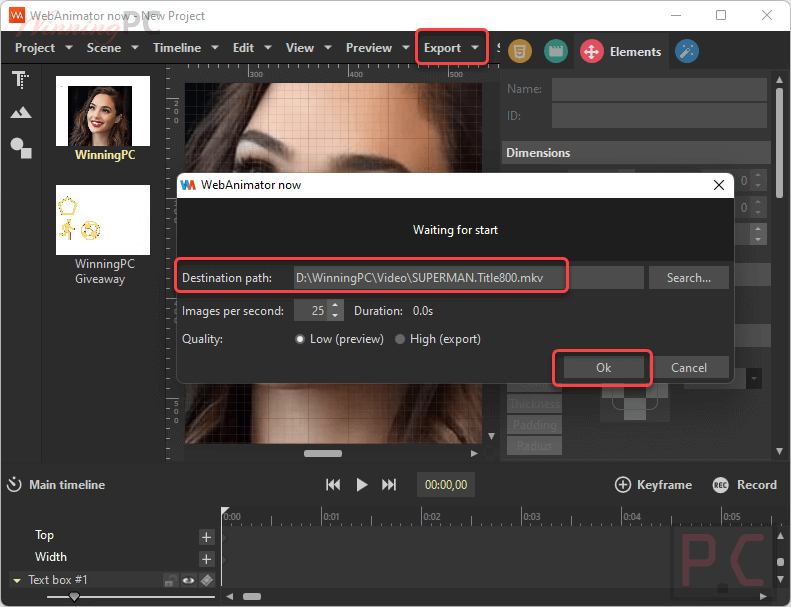Select High (export) quality
The width and height of the screenshot is (791, 607).
[400, 339]
